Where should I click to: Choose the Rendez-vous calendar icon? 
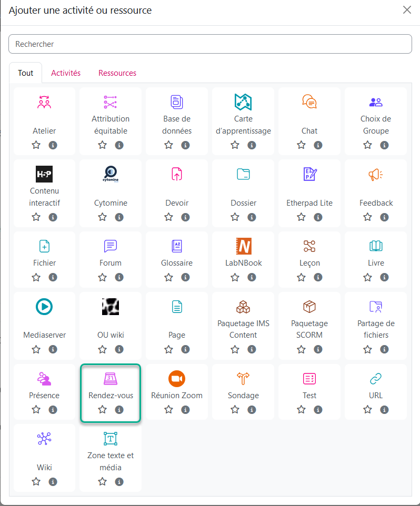pos(111,379)
